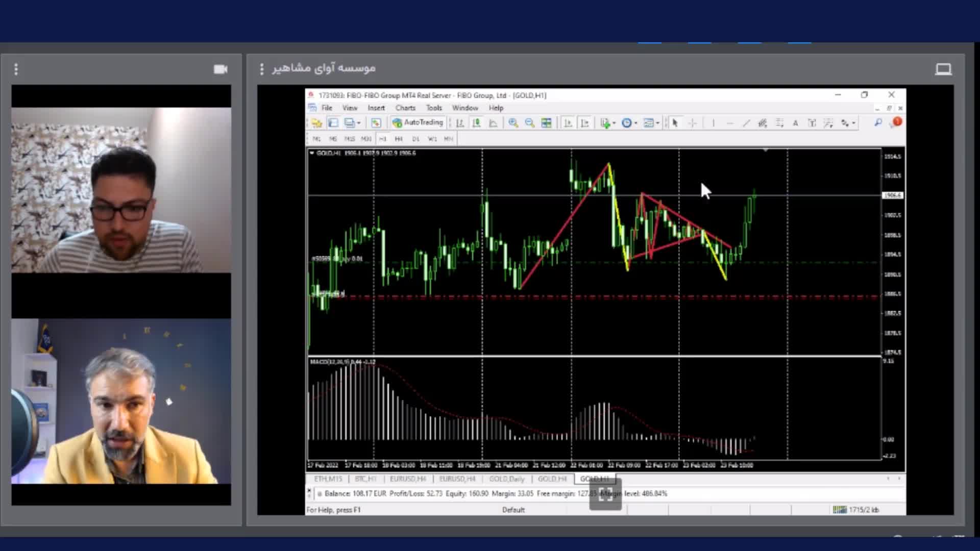Toggle the AutoTrading button
The height and width of the screenshot is (551, 980).
[418, 122]
